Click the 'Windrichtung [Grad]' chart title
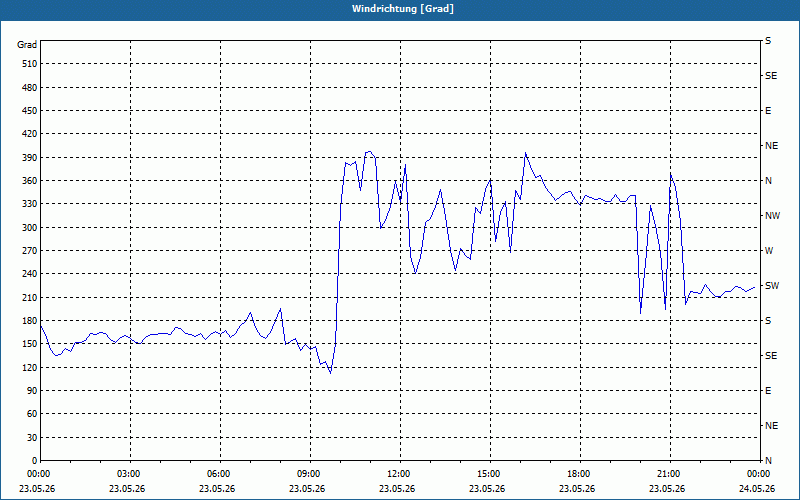The width and height of the screenshot is (800, 500). click(403, 9)
